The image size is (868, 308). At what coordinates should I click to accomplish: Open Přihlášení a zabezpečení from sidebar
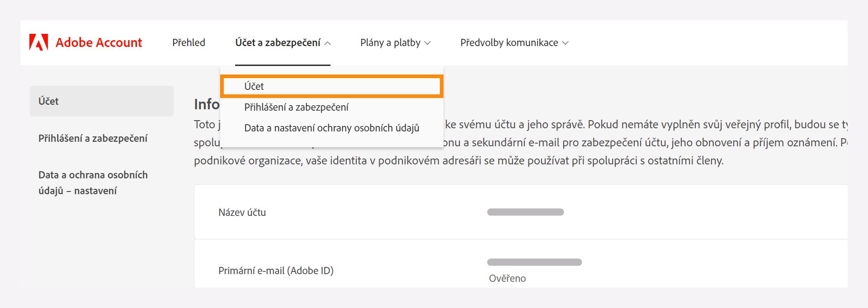point(93,138)
